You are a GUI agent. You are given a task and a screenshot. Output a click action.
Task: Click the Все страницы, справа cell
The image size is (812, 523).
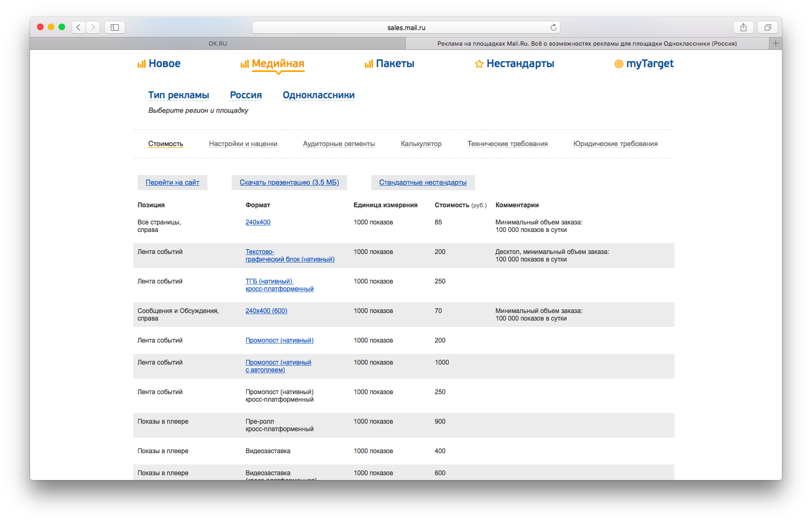coord(159,226)
